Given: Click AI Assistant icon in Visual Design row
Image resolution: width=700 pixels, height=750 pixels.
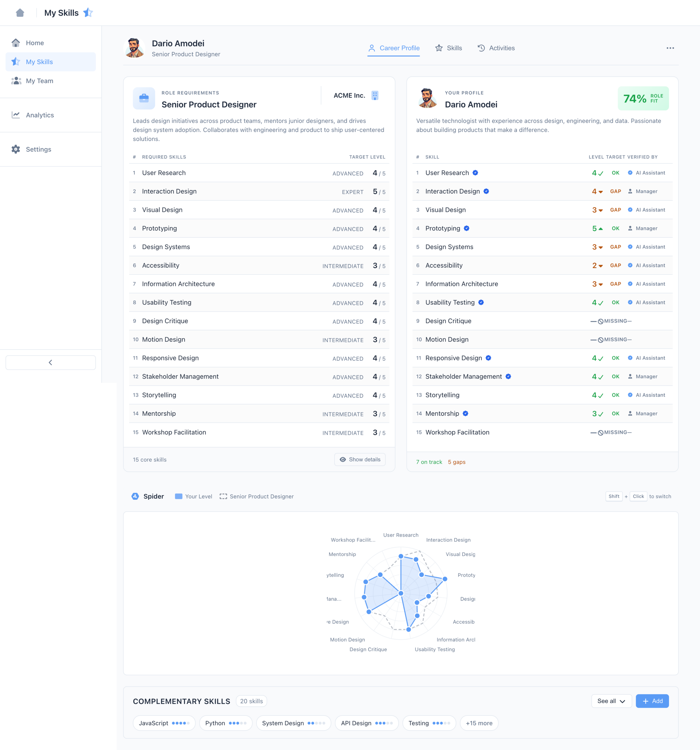Looking at the screenshot, I should 630,210.
